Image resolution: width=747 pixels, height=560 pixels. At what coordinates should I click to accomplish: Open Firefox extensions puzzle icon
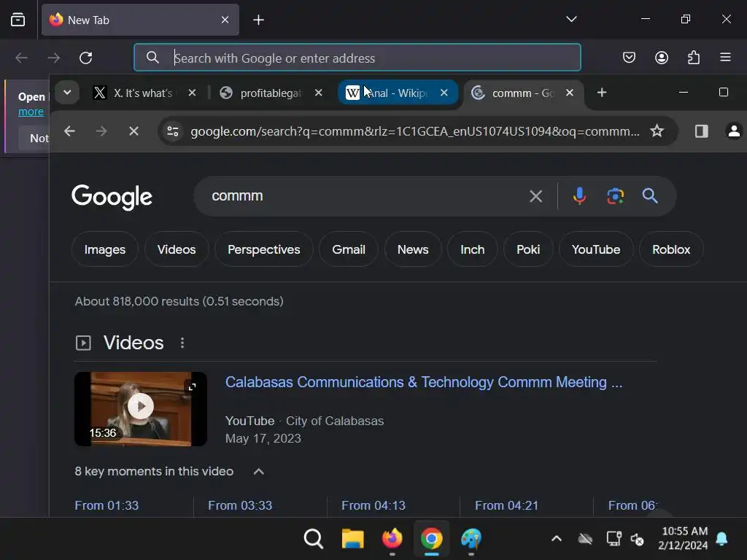click(694, 58)
